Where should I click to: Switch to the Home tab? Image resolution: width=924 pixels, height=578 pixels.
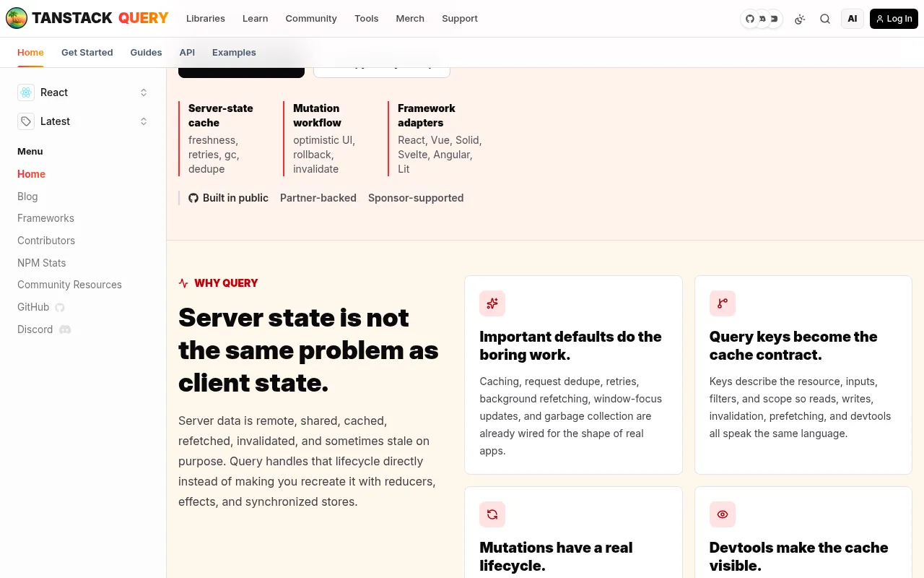30,53
